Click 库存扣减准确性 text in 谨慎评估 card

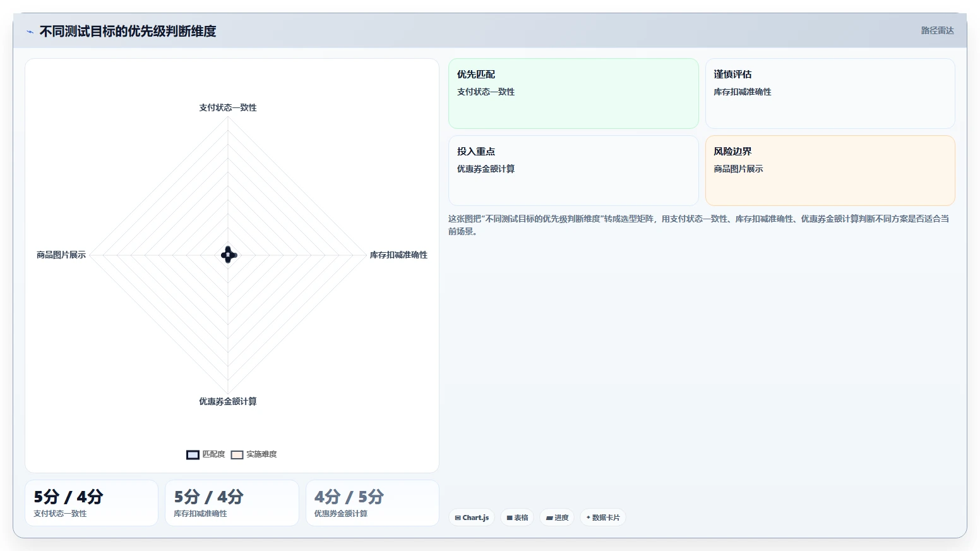pyautogui.click(x=743, y=92)
